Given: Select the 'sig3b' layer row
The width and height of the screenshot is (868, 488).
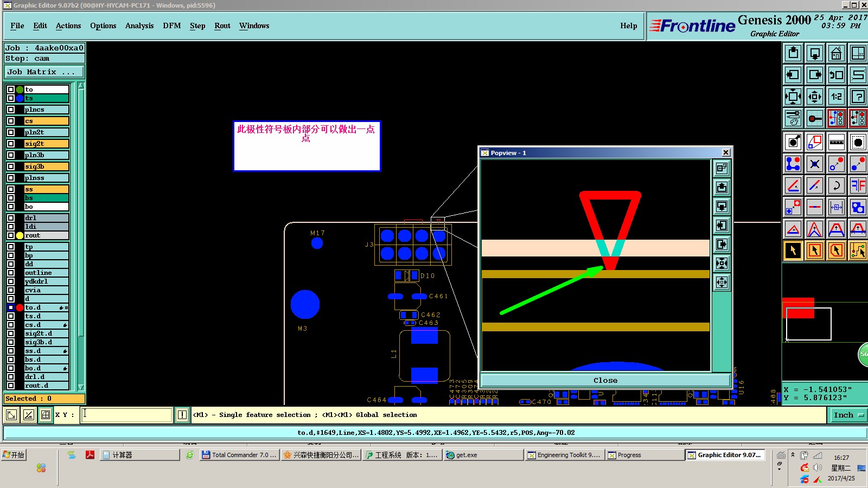Looking at the screenshot, I should pos(46,166).
